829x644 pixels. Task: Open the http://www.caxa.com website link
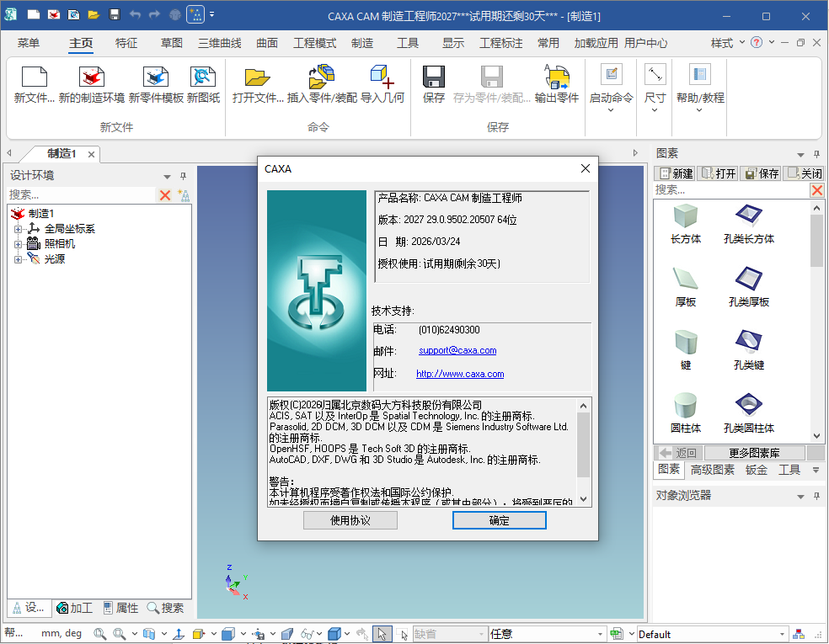[x=460, y=374]
